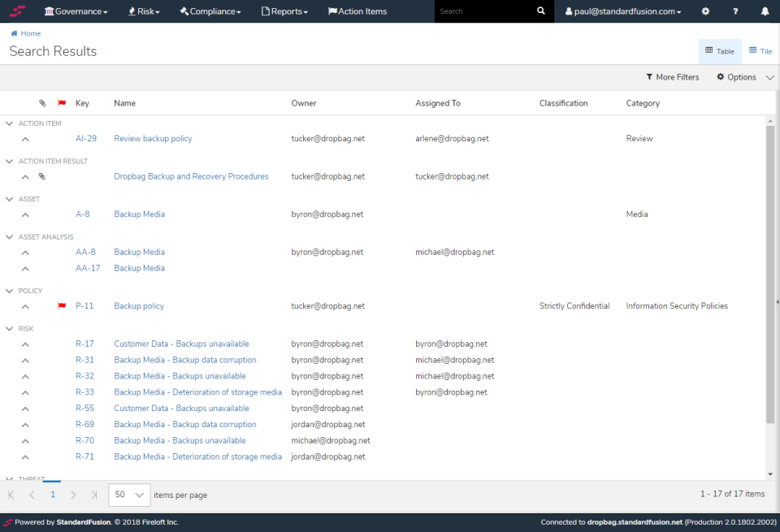Click the Options button
The height and width of the screenshot is (532, 780).
click(736, 77)
